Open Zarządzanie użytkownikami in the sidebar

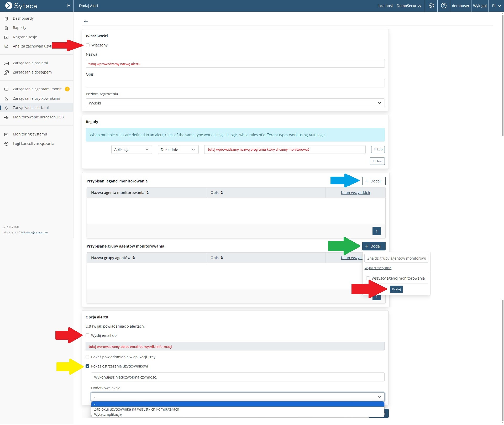(36, 98)
